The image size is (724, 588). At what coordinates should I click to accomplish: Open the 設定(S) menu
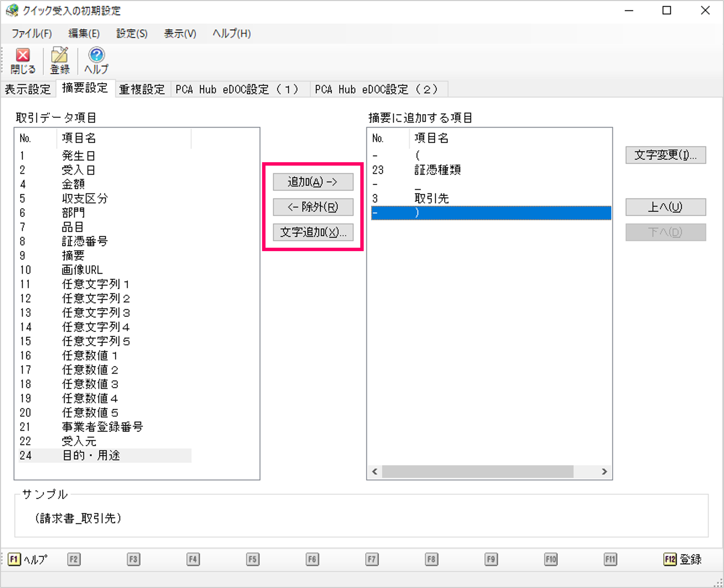tap(132, 33)
